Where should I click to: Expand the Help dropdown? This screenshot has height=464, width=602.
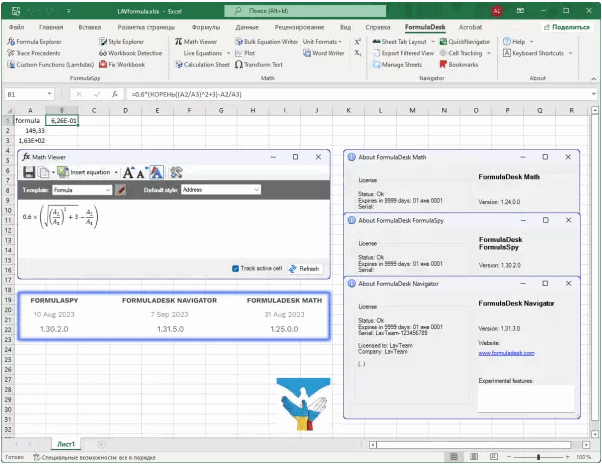(x=531, y=41)
